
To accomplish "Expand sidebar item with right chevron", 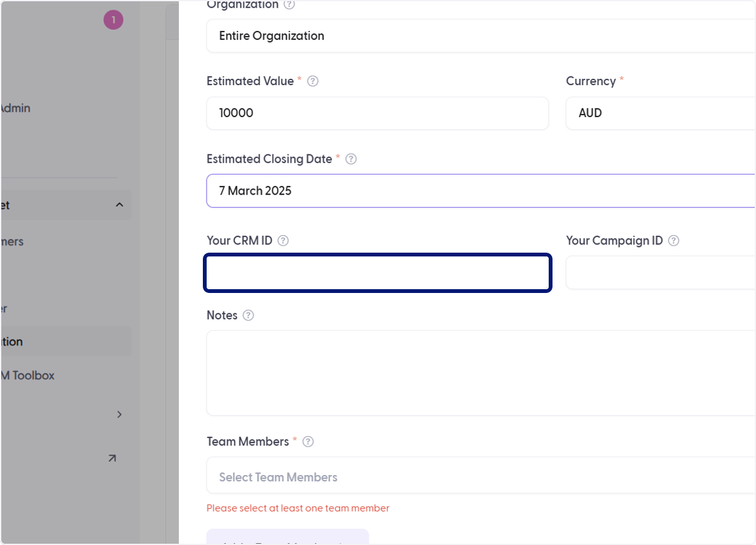I will coord(120,415).
